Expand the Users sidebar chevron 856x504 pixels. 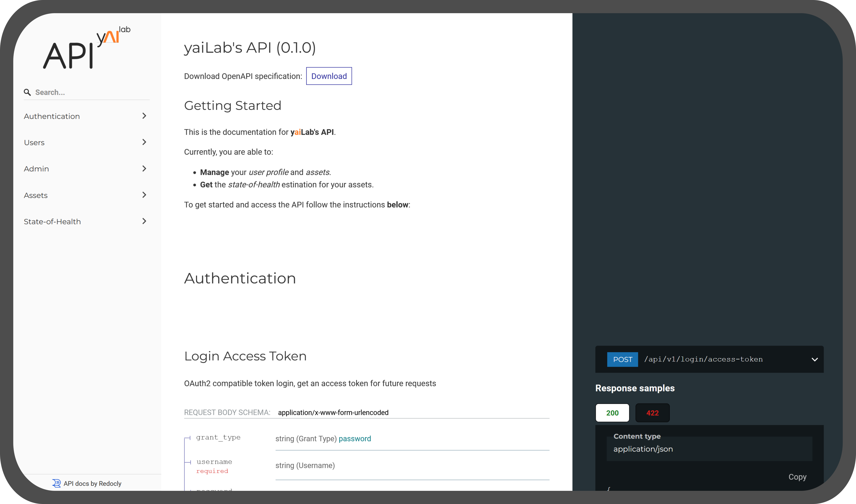click(x=144, y=142)
